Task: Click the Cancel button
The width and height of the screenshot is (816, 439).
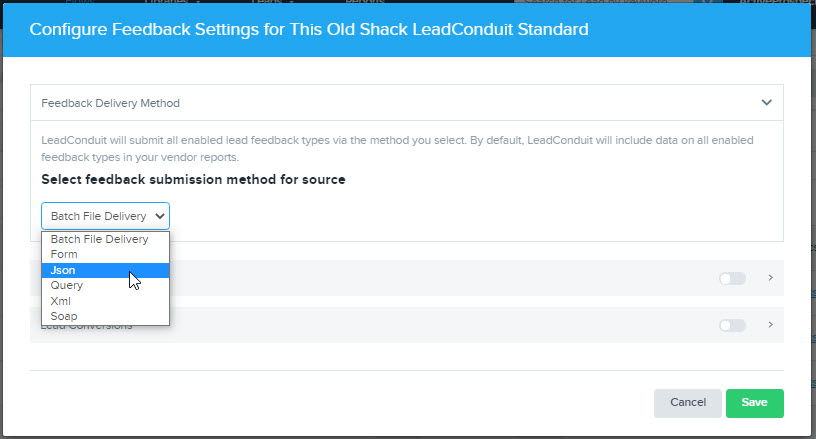Action: pyautogui.click(x=687, y=403)
